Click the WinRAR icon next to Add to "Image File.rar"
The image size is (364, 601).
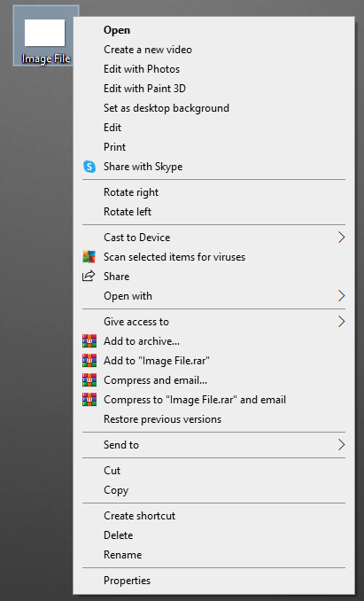point(89,361)
